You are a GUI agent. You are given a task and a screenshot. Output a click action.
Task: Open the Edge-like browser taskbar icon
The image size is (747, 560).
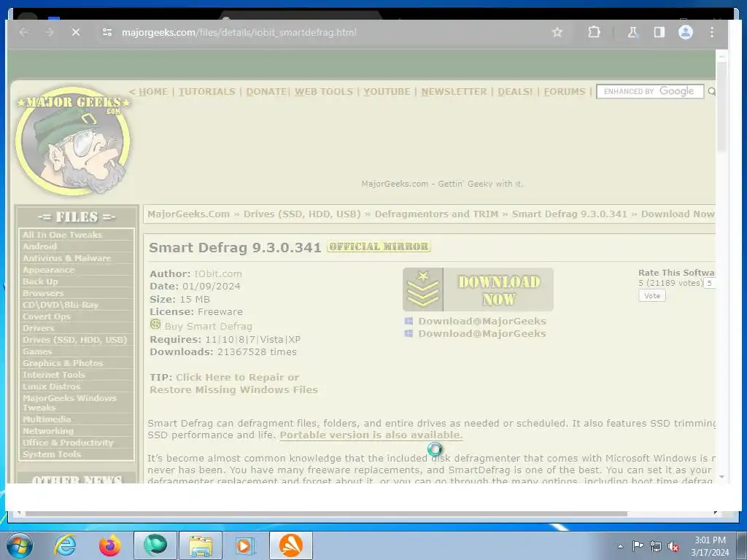(155, 545)
